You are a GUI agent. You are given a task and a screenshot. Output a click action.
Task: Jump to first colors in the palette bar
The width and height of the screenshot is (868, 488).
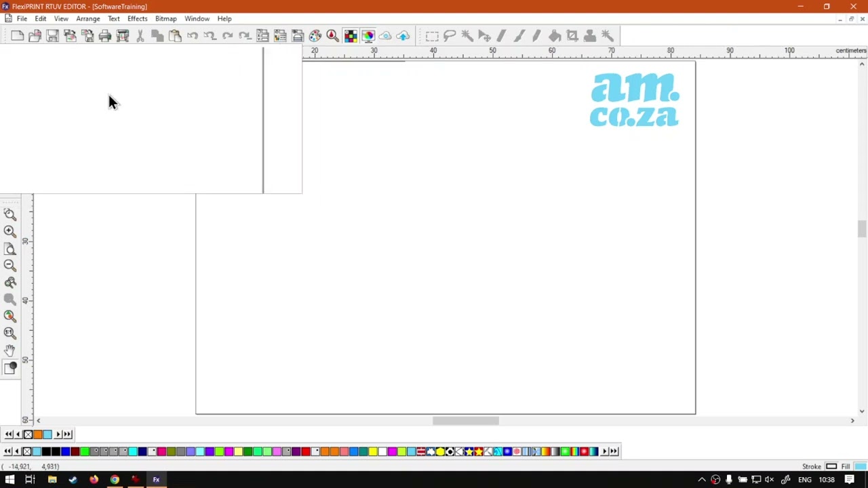[x=7, y=451]
